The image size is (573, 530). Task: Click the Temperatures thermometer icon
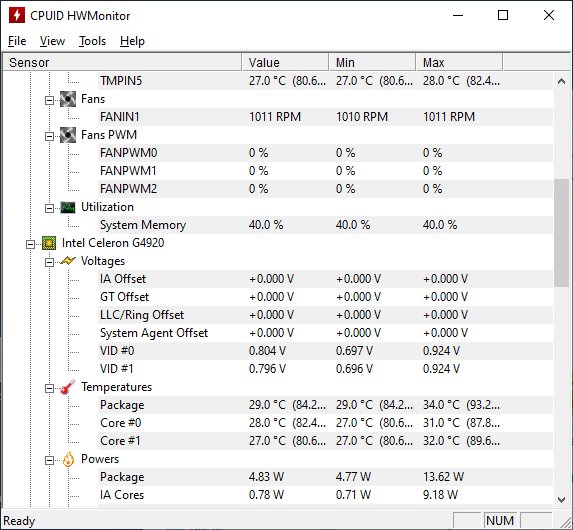coord(68,387)
